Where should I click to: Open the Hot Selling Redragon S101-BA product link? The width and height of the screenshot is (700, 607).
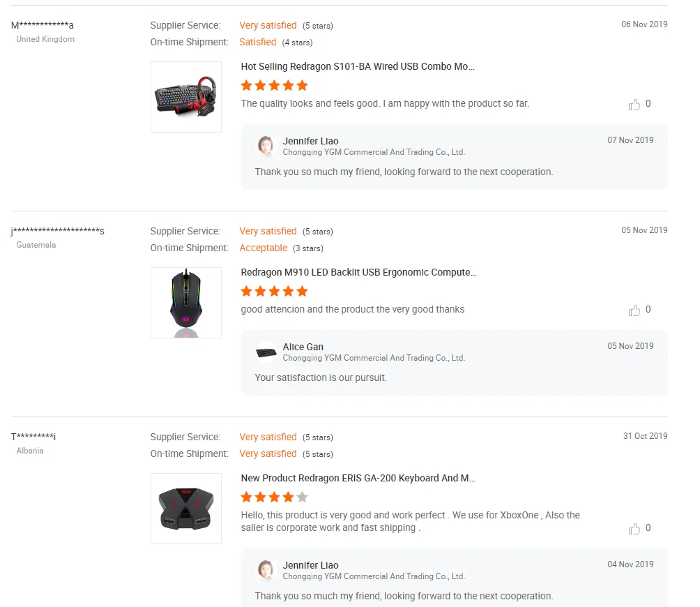[x=358, y=67]
